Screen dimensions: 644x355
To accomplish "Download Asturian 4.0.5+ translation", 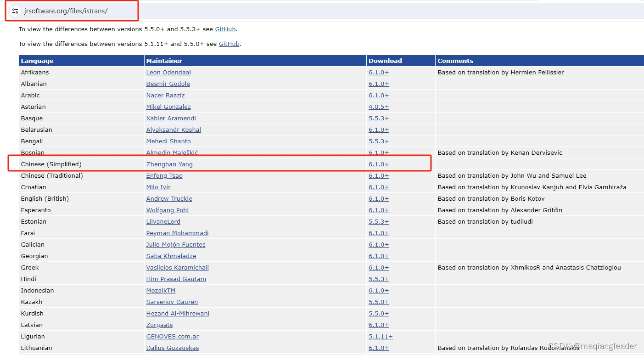I will [x=379, y=107].
